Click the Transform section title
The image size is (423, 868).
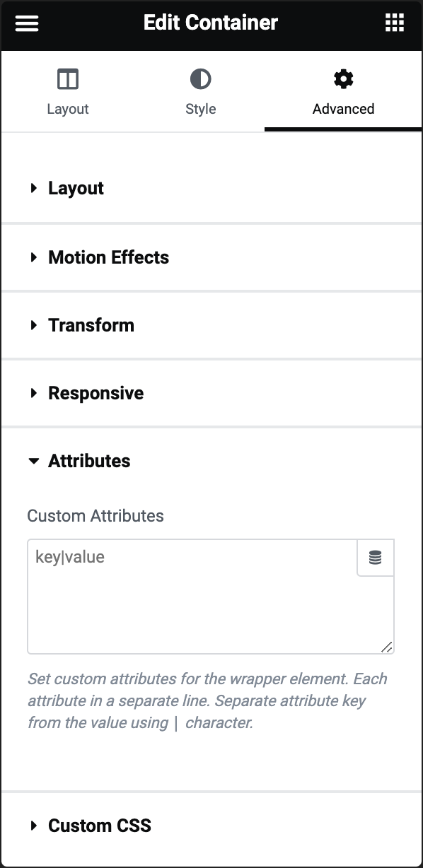tap(91, 325)
